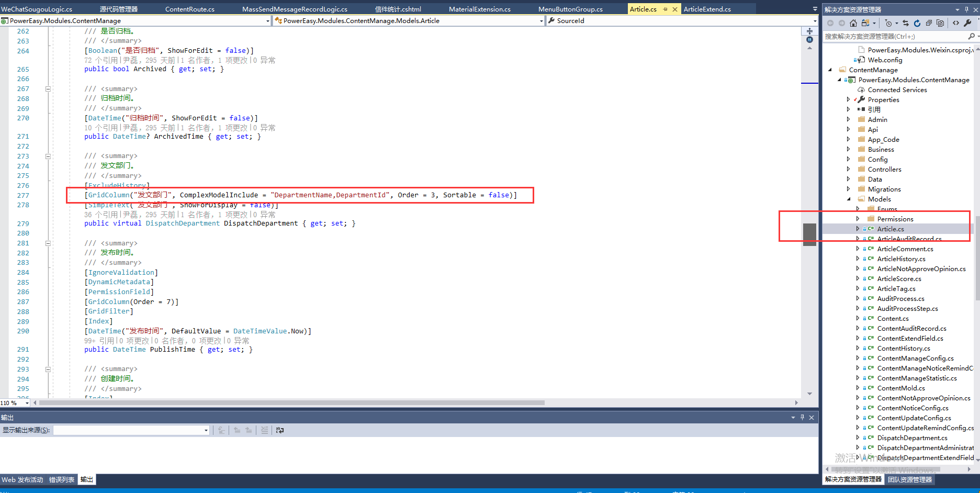
Task: Open the output source dropdown
Action: coord(206,430)
